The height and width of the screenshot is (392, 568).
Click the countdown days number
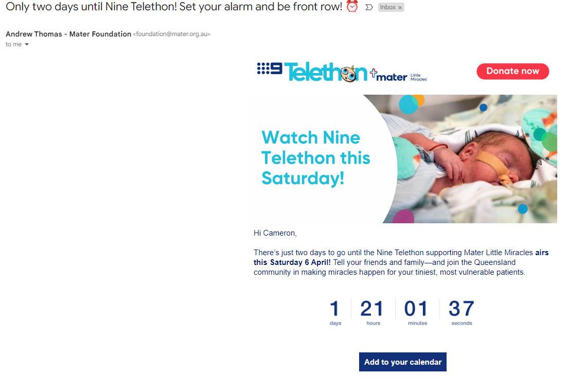coord(335,309)
